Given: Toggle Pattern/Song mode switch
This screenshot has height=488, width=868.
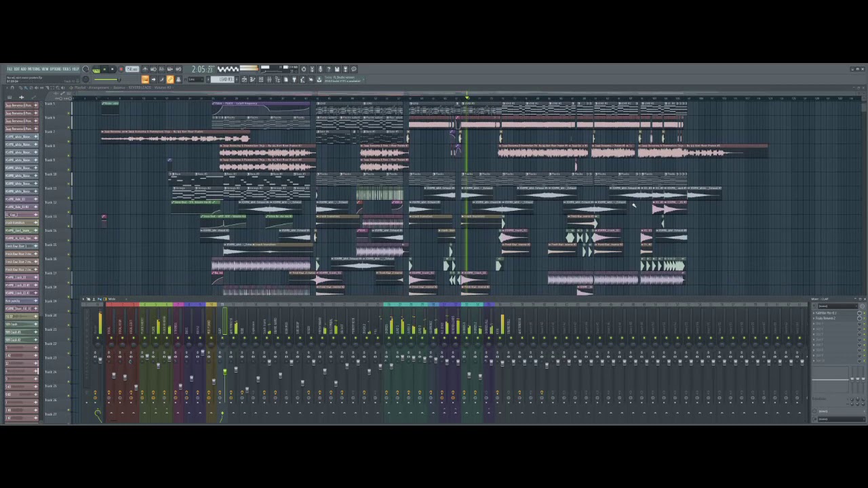Looking at the screenshot, I should [96, 70].
